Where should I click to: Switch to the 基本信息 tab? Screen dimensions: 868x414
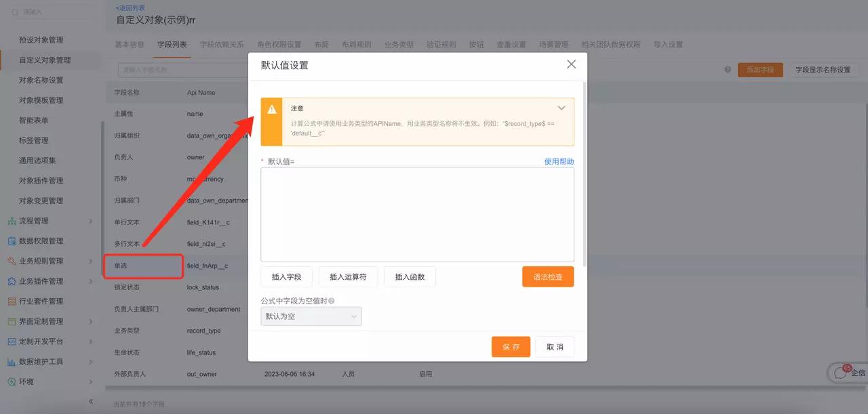[x=130, y=45]
